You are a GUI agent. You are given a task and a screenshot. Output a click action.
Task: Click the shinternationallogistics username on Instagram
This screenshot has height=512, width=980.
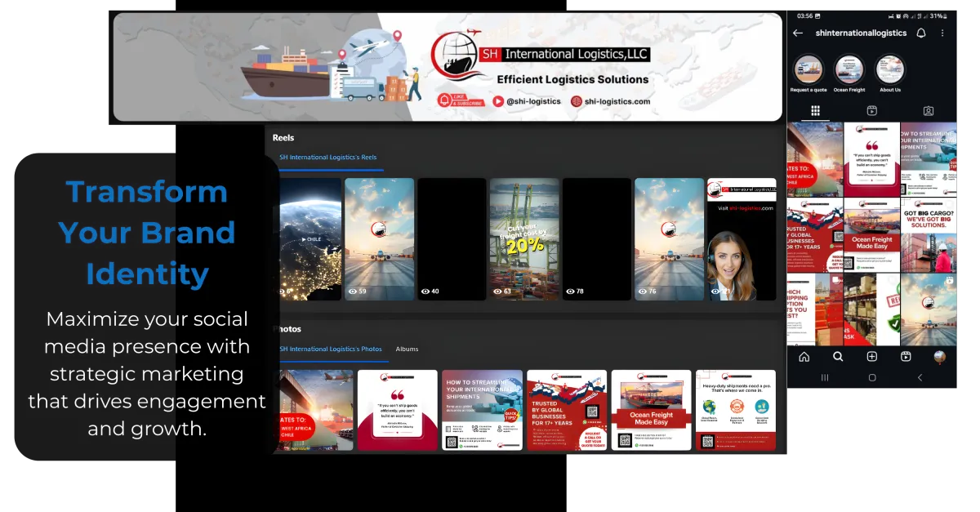point(861,33)
